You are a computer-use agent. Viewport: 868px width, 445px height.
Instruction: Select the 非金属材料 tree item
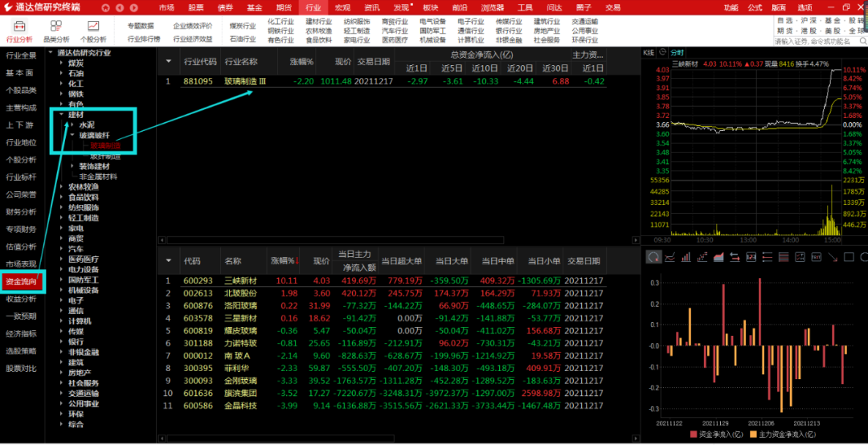[98, 177]
